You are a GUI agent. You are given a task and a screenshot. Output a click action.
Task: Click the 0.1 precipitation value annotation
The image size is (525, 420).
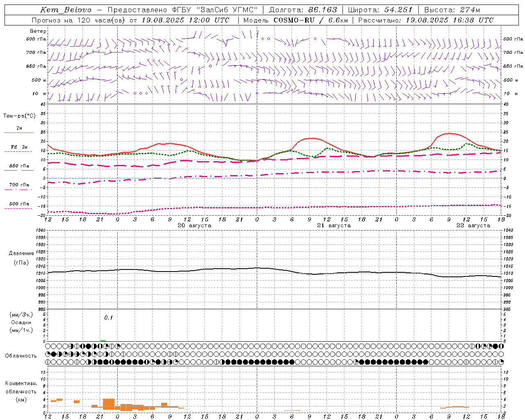[108, 317]
